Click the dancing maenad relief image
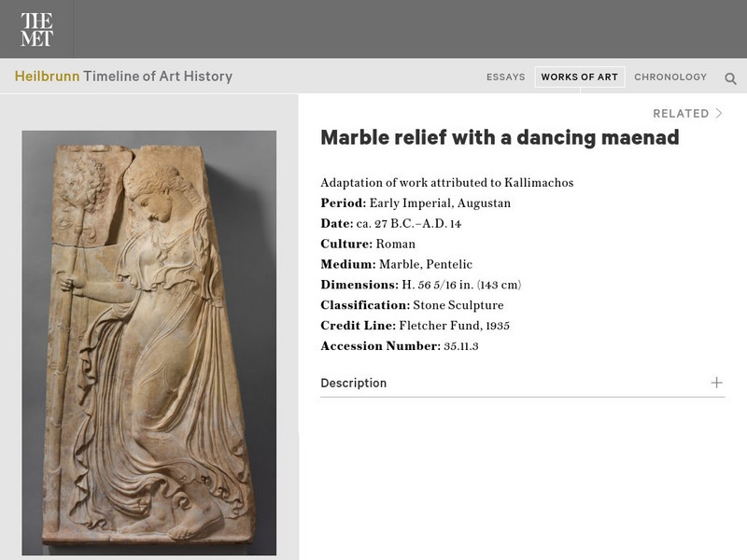 149,343
